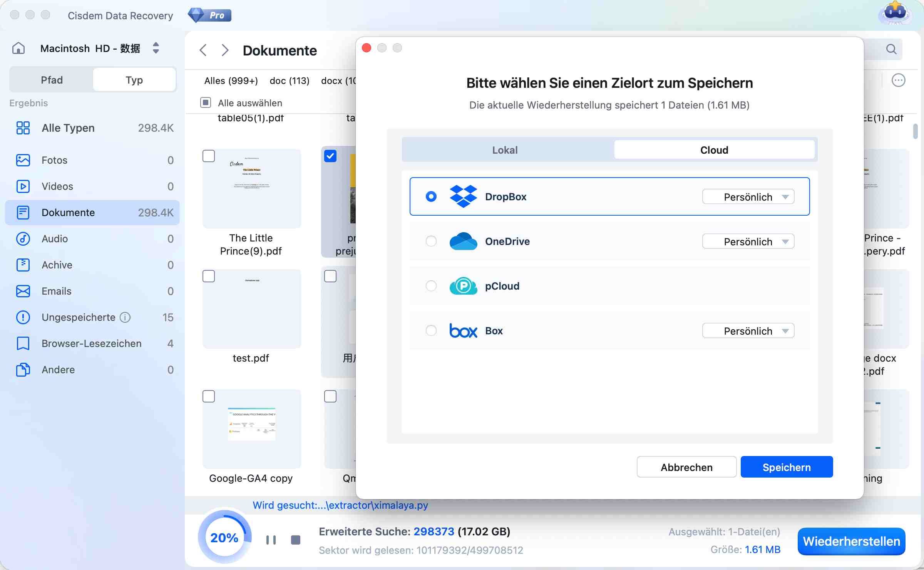924x570 pixels.
Task: Click the Ungespeicherte info icon
Action: (x=125, y=317)
